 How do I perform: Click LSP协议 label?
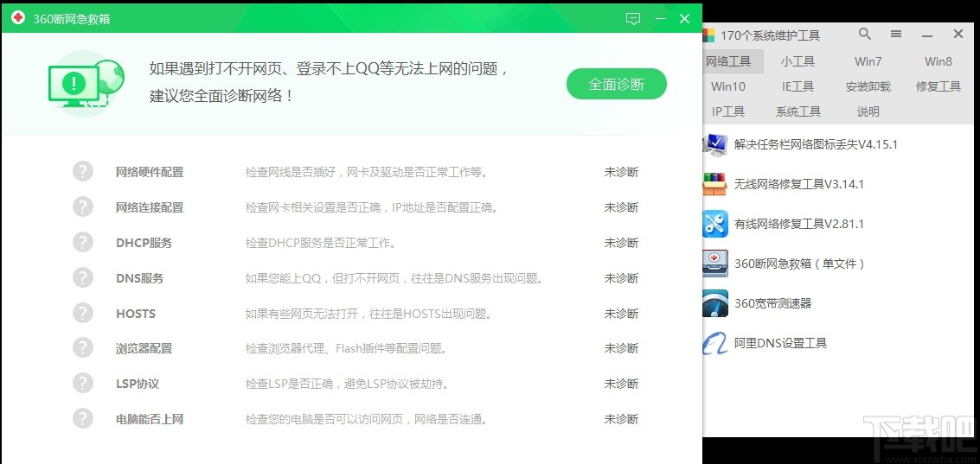point(138,384)
